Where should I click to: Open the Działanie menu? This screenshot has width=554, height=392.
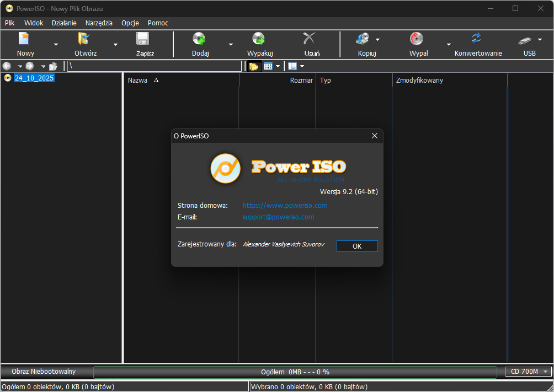pos(64,23)
